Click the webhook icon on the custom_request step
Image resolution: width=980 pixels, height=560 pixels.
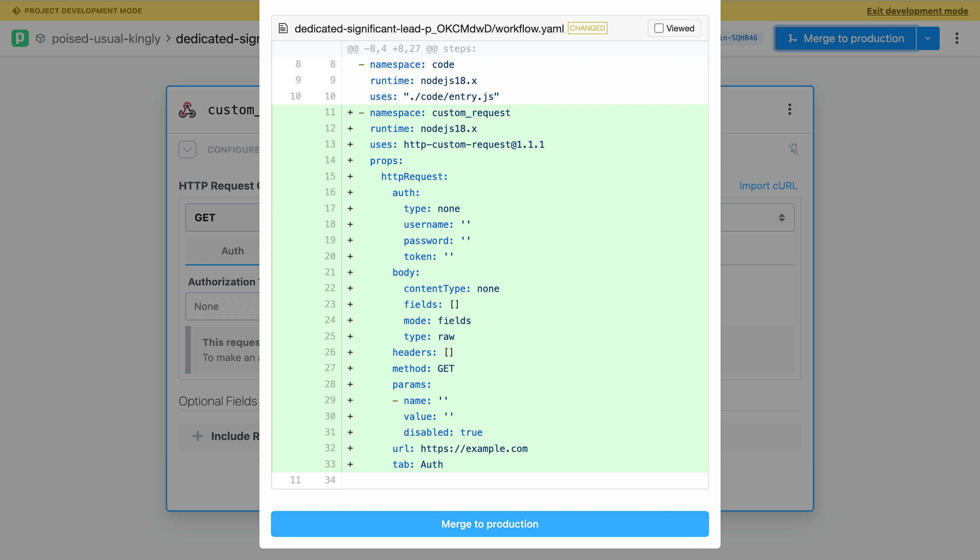click(x=187, y=110)
